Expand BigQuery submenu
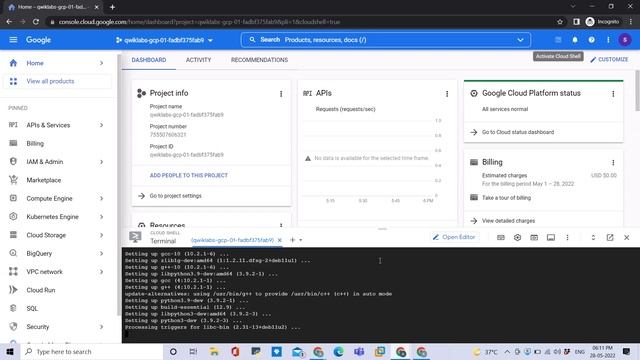This screenshot has width=640, height=360. [101, 253]
